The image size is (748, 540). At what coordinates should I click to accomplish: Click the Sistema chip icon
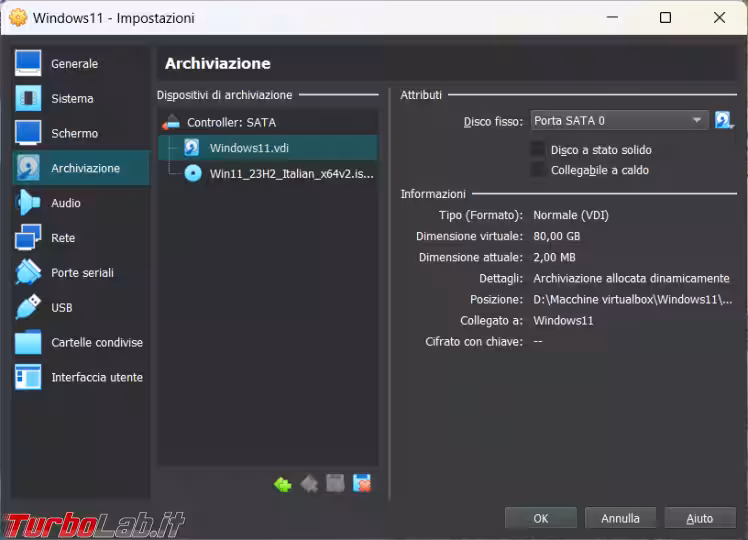coord(28,98)
